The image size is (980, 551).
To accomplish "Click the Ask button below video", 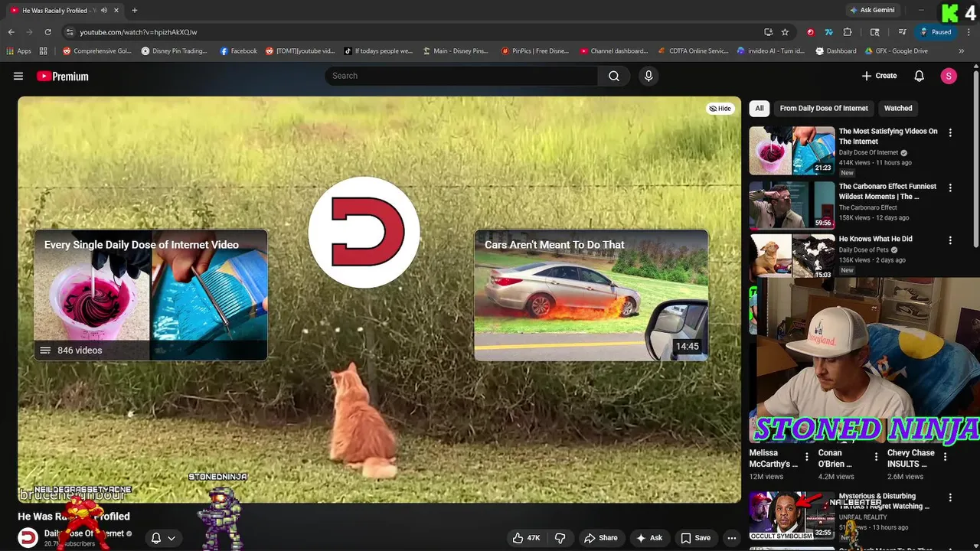I will tap(649, 538).
